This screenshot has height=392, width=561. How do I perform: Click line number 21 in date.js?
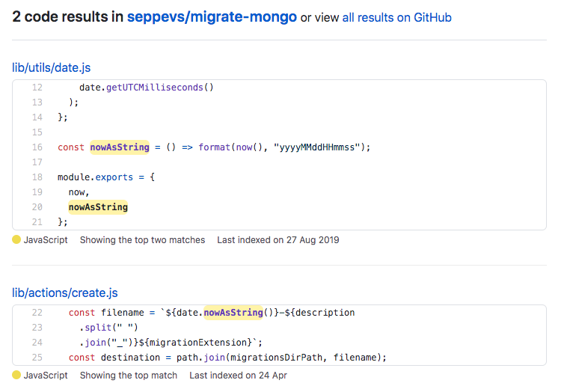tap(37, 222)
